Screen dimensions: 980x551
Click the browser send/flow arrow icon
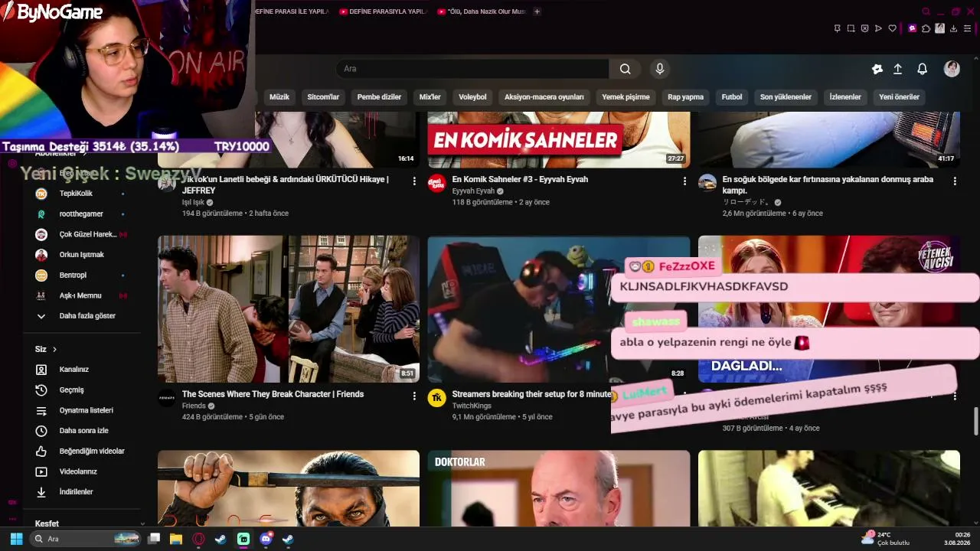click(879, 28)
